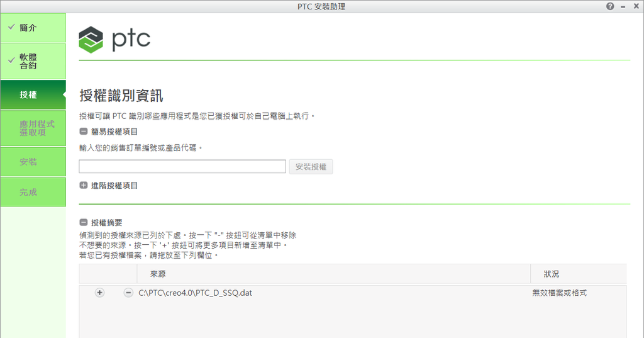Click the checkmark beside 軟體合約
The height and width of the screenshot is (338, 644).
pos(11,60)
